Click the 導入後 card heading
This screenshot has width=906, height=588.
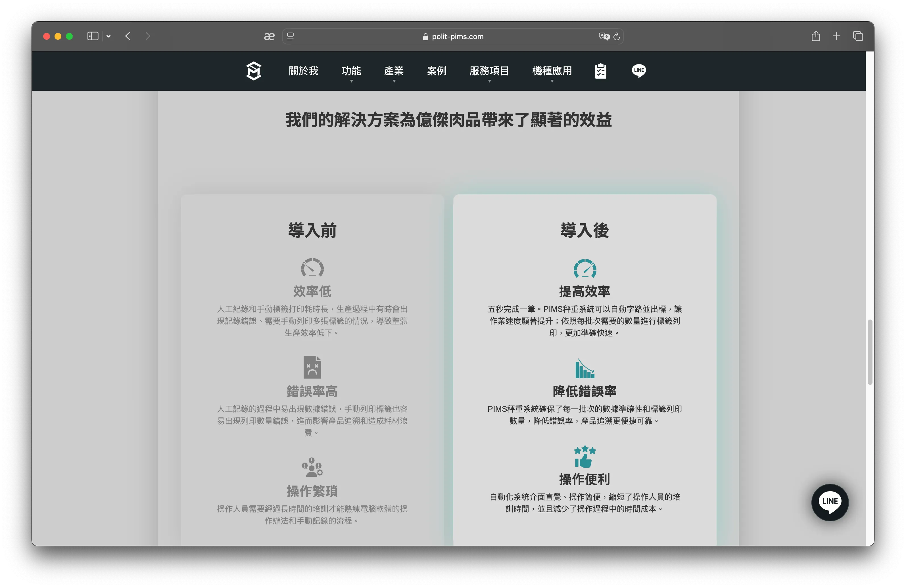coord(585,230)
